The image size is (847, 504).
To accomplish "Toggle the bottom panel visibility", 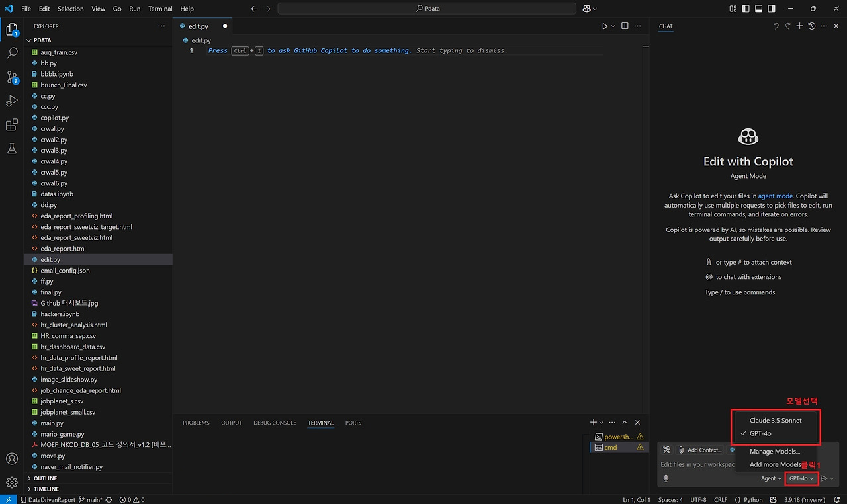I will tap(758, 8).
